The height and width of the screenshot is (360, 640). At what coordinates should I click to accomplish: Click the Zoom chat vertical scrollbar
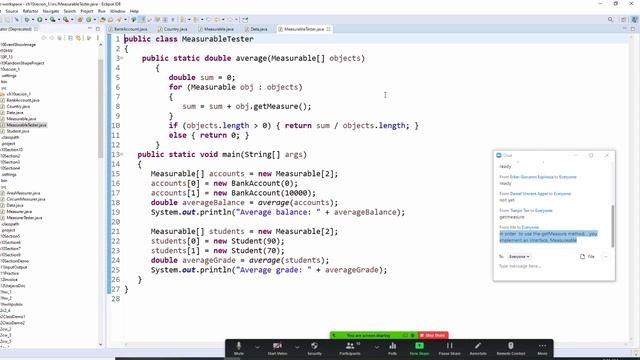[612, 227]
